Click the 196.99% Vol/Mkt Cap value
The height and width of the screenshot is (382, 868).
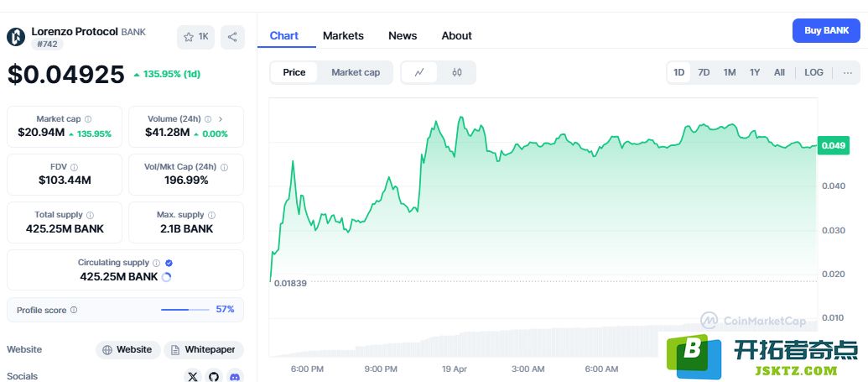pyautogui.click(x=186, y=181)
